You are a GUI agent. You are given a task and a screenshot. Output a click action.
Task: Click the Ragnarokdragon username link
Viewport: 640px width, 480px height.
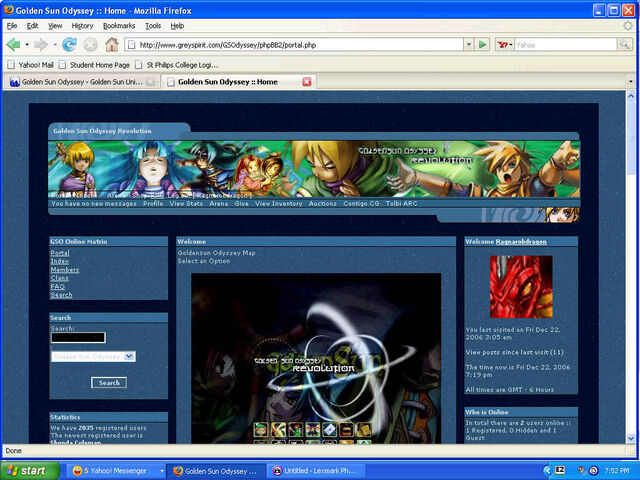click(521, 242)
